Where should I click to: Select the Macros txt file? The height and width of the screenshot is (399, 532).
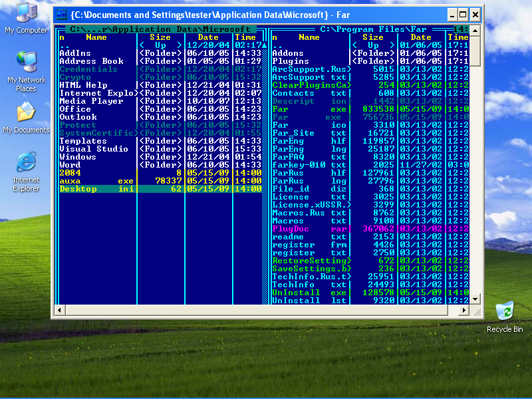click(370, 221)
